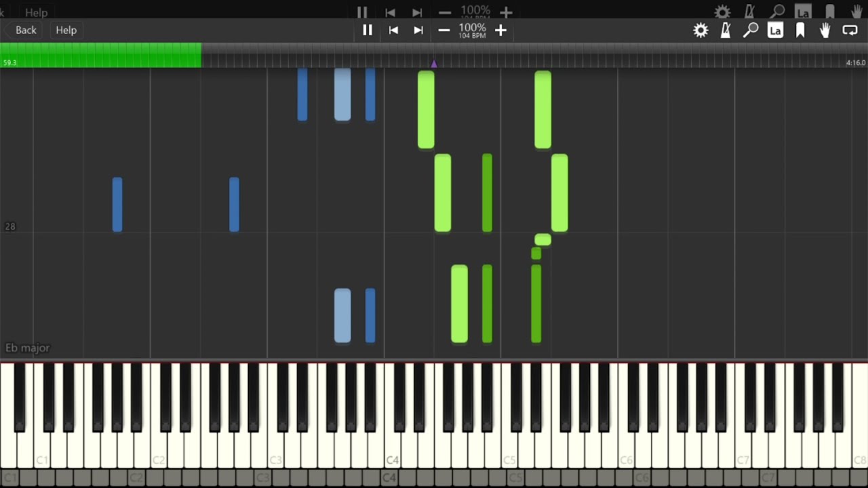Screen dimensions: 868x488
Task: Decrease playback speed with the minus button
Action: [x=444, y=30]
